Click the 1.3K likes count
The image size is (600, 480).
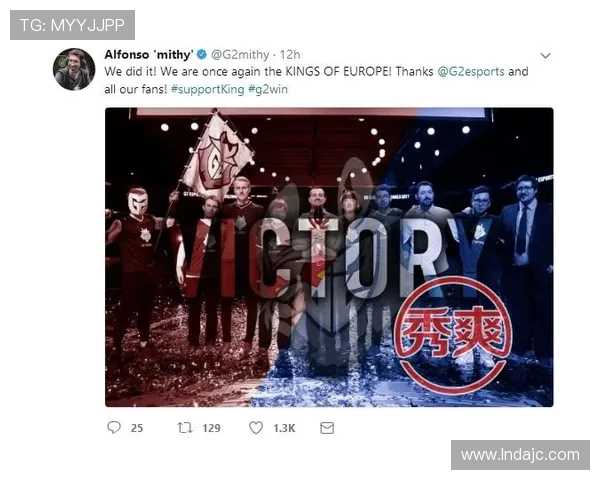click(x=284, y=428)
